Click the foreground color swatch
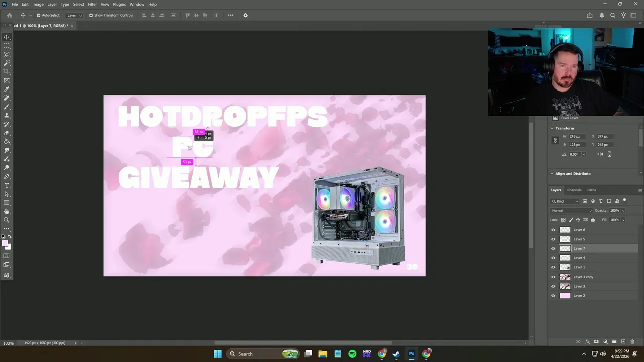Screen dimensions: 644x362 [x=5, y=244]
